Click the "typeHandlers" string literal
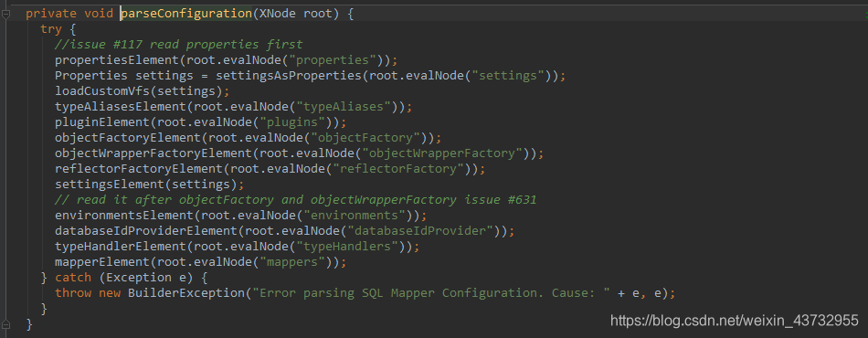Viewport: 868px width, 338px height. click(x=347, y=246)
